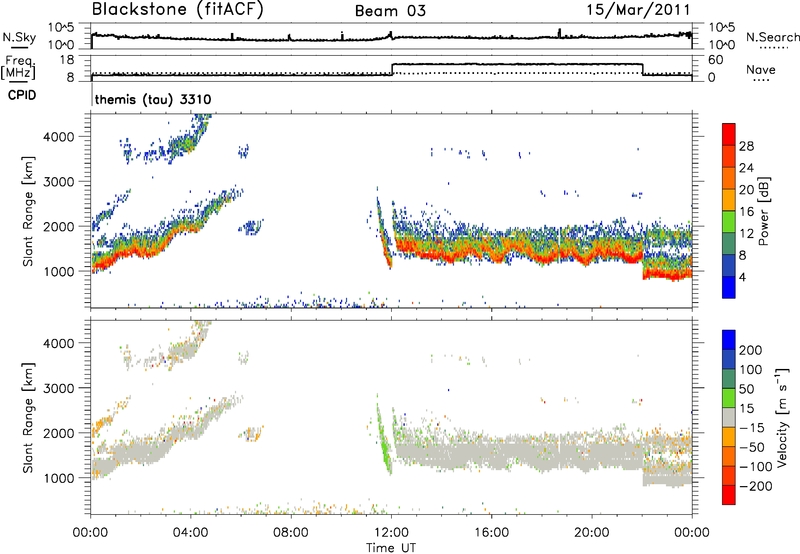Click the "04:00" time tick label
This screenshot has height=554, width=800.
pyautogui.click(x=190, y=533)
